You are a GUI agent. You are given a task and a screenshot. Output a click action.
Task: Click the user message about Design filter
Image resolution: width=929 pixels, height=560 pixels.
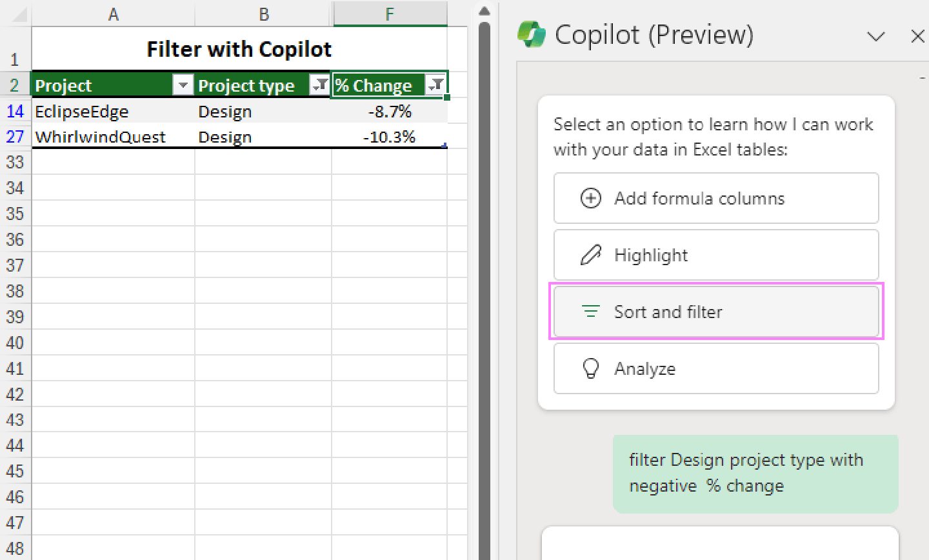[x=755, y=473]
